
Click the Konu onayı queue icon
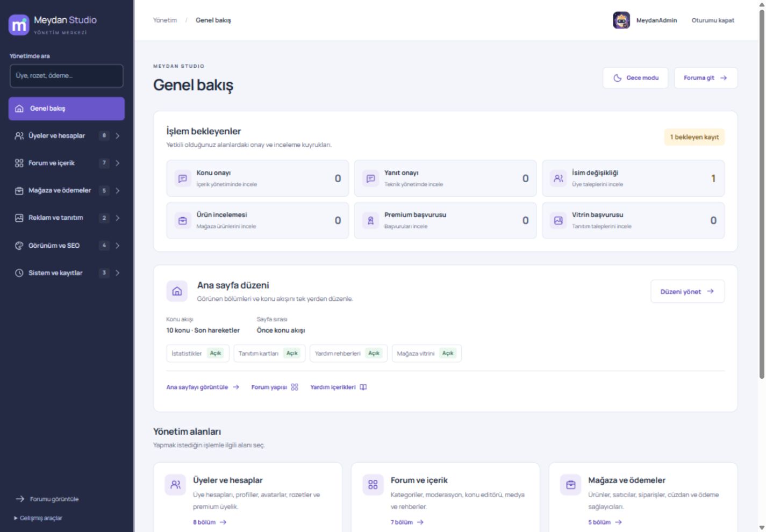tap(183, 178)
